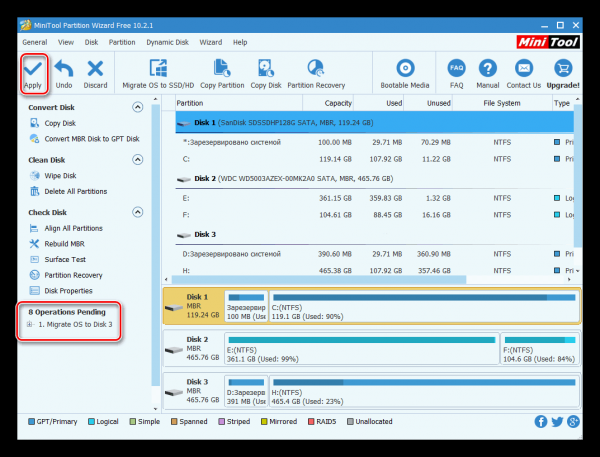Screen dimensions: 600x457
Task: Sort by the Used column header
Action: 378,103
